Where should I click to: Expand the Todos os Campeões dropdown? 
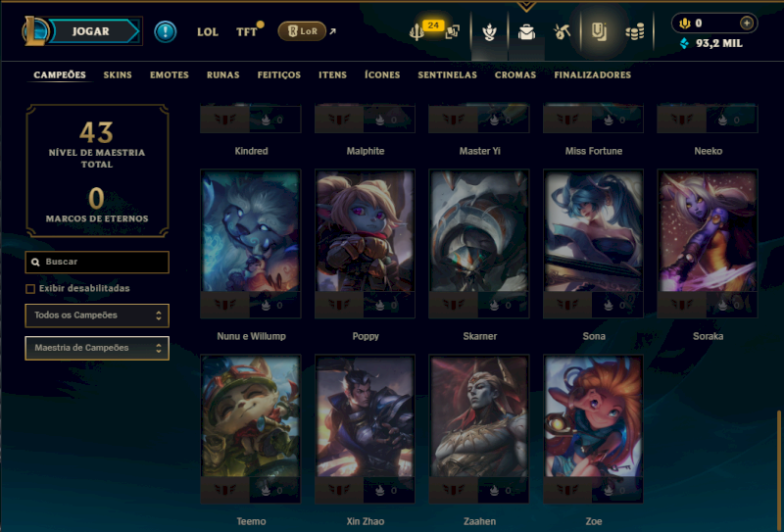click(97, 315)
